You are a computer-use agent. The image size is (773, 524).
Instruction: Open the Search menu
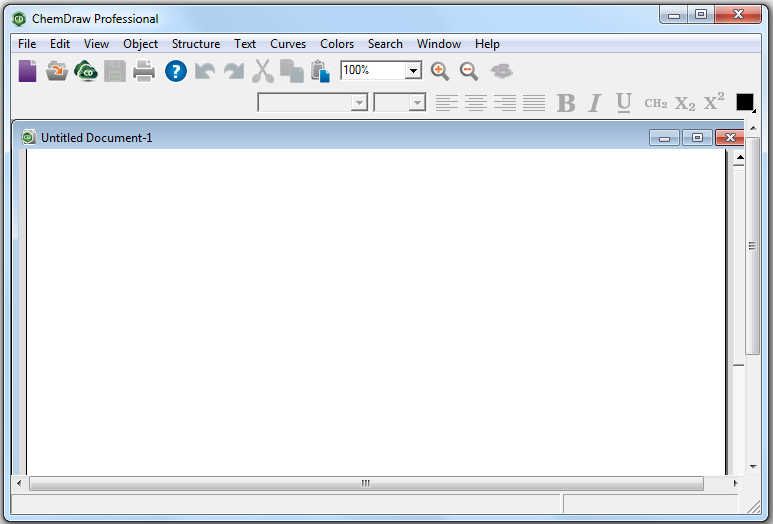click(x=385, y=44)
